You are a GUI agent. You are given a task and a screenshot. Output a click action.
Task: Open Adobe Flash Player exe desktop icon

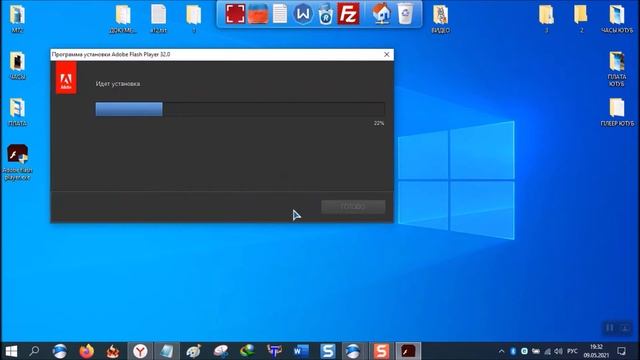pos(17,162)
